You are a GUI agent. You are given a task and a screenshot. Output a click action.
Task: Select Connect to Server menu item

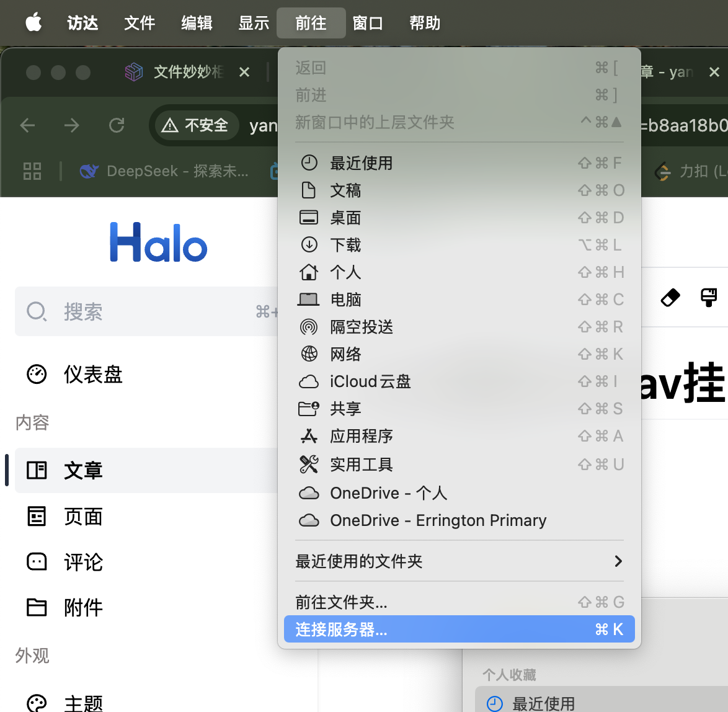point(459,630)
